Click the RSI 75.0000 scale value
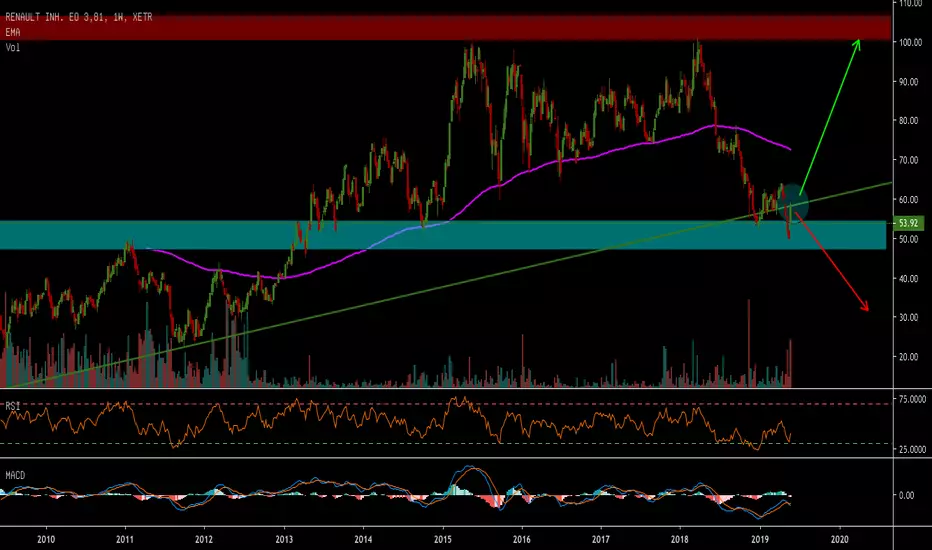 (912, 400)
